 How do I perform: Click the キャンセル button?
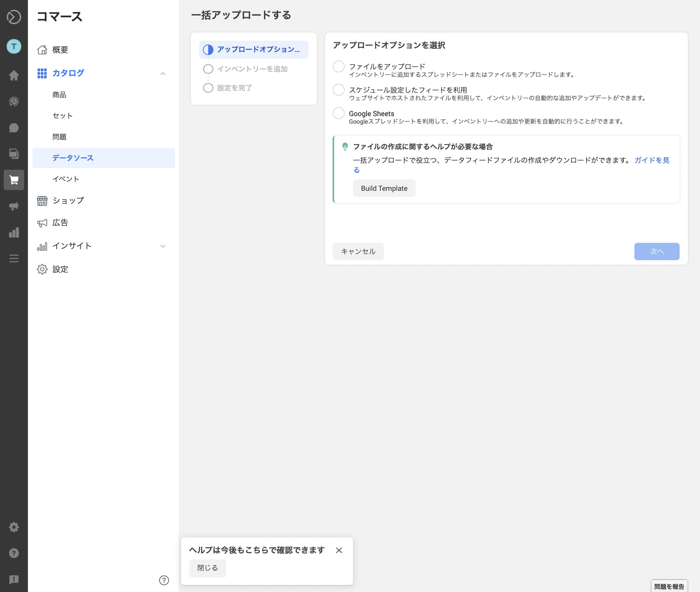click(x=358, y=252)
